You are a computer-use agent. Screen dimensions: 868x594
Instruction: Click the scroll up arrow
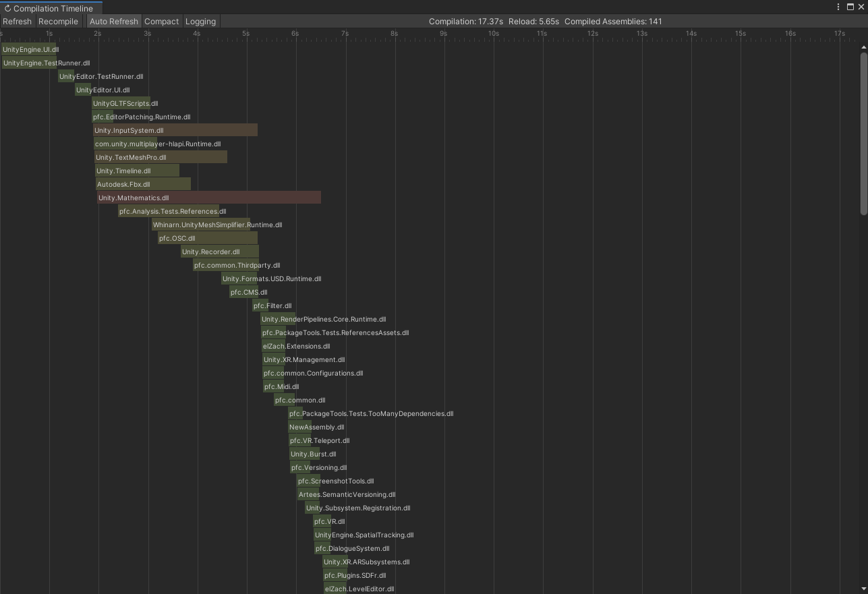863,47
